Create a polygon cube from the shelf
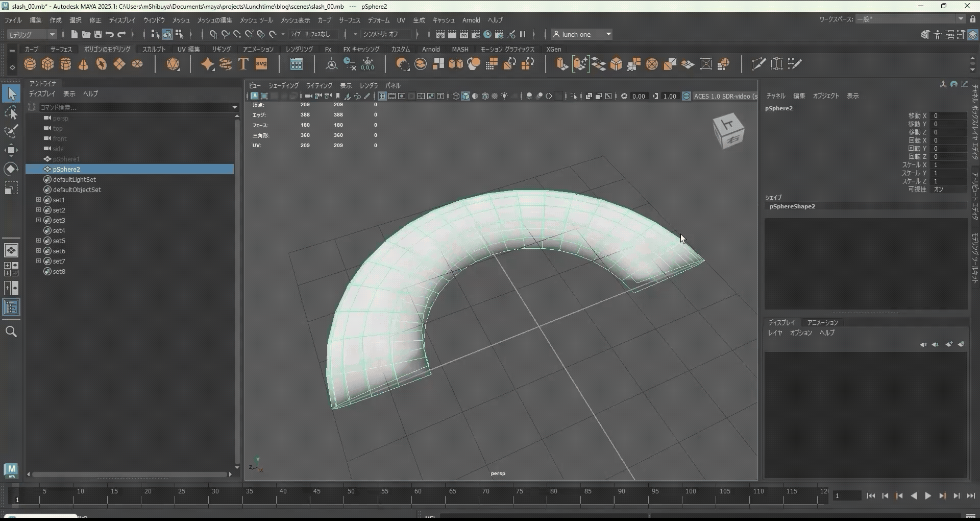The height and width of the screenshot is (521, 980). click(x=48, y=64)
